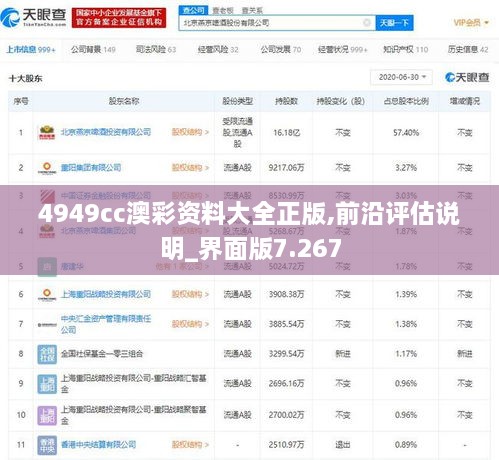Expand 股权结构 for 重阳集团有限公司
Screen dimensions: 499x460
(x=190, y=167)
